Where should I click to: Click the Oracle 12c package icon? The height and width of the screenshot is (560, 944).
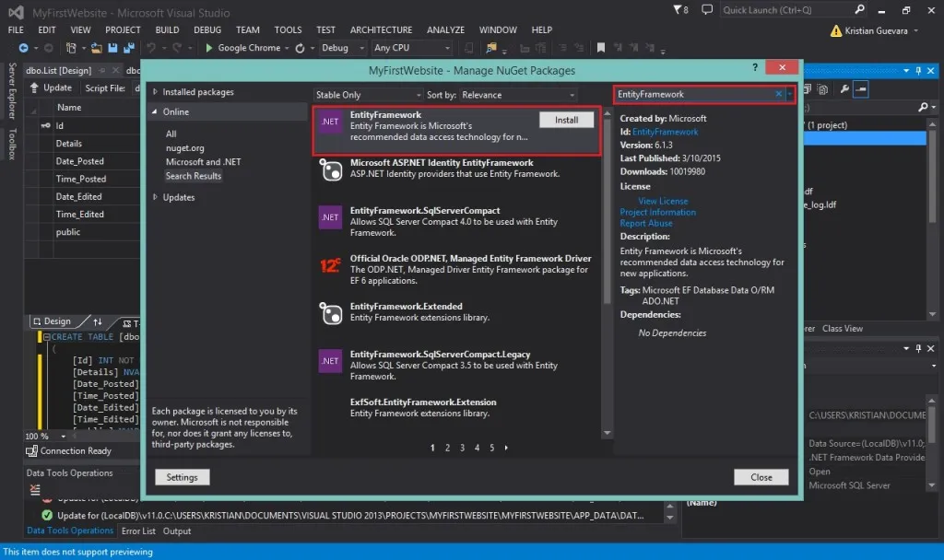330,265
